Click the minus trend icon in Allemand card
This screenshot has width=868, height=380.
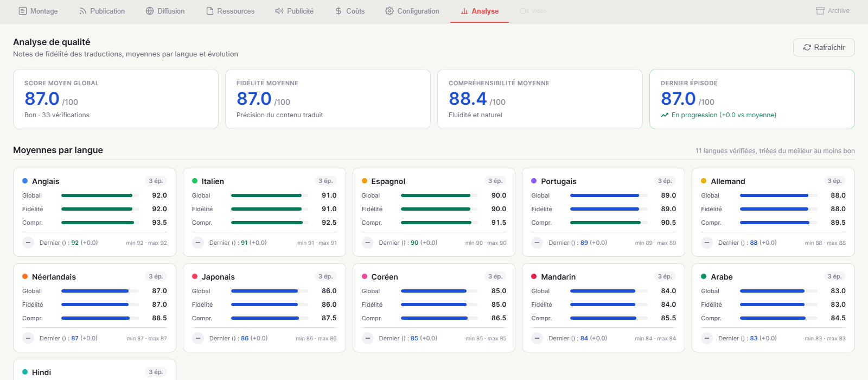click(x=707, y=243)
